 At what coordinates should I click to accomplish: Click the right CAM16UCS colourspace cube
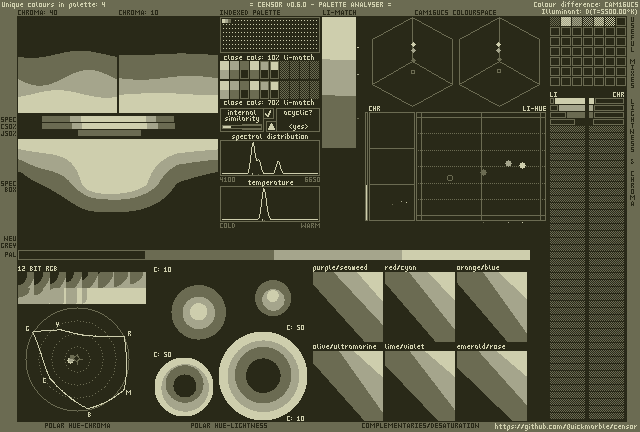tap(499, 62)
